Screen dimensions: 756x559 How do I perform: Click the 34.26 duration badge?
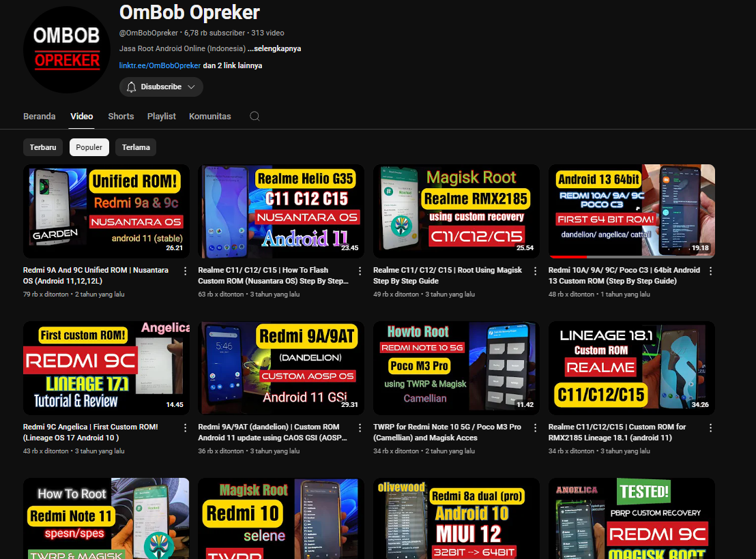(x=700, y=404)
